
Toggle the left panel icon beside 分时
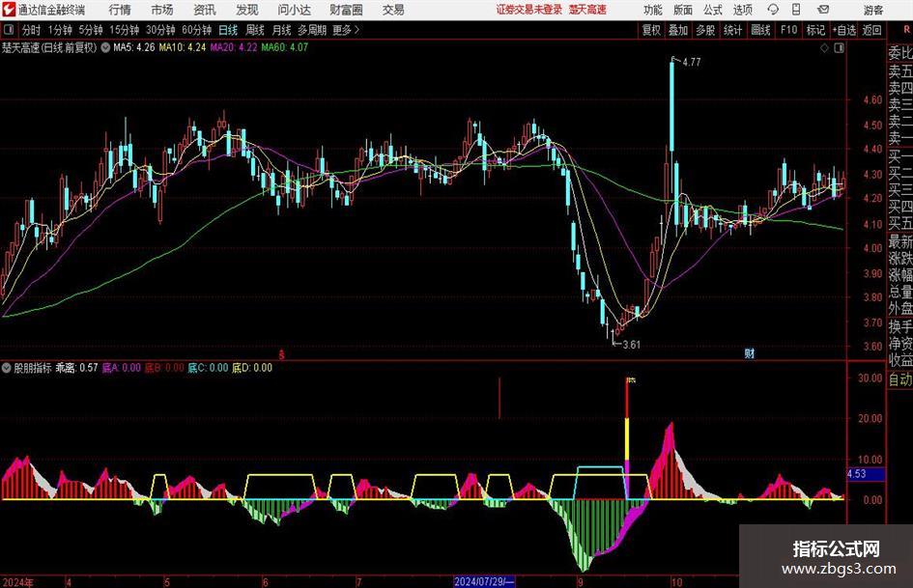coord(8,30)
